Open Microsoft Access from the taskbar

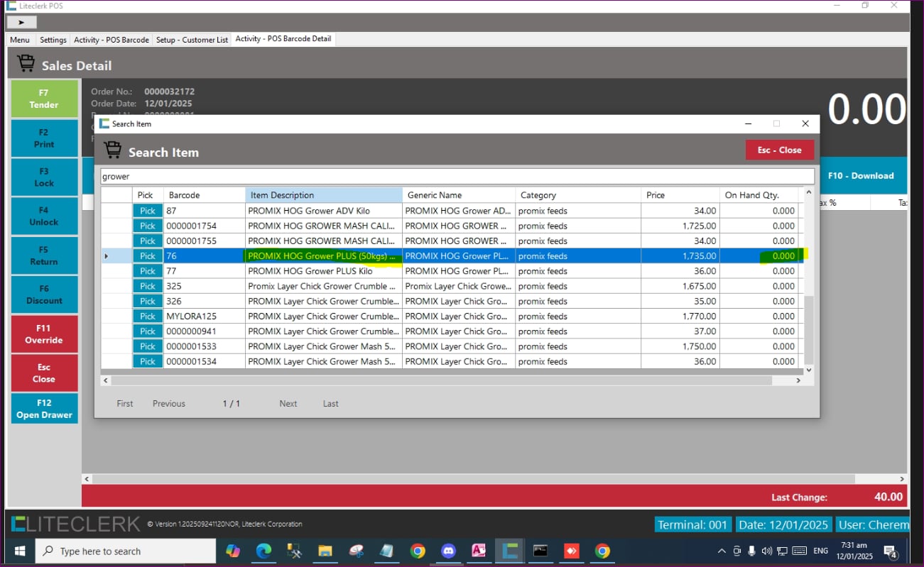479,551
